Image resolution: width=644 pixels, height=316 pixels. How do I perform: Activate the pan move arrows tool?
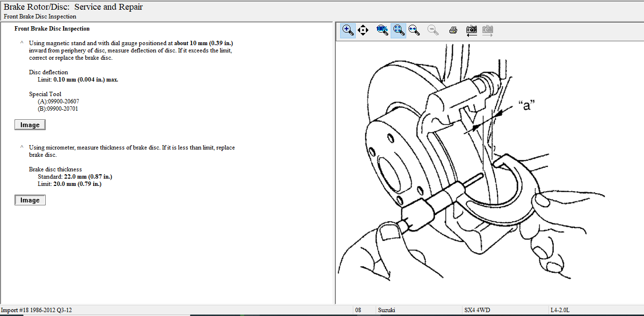click(x=363, y=30)
